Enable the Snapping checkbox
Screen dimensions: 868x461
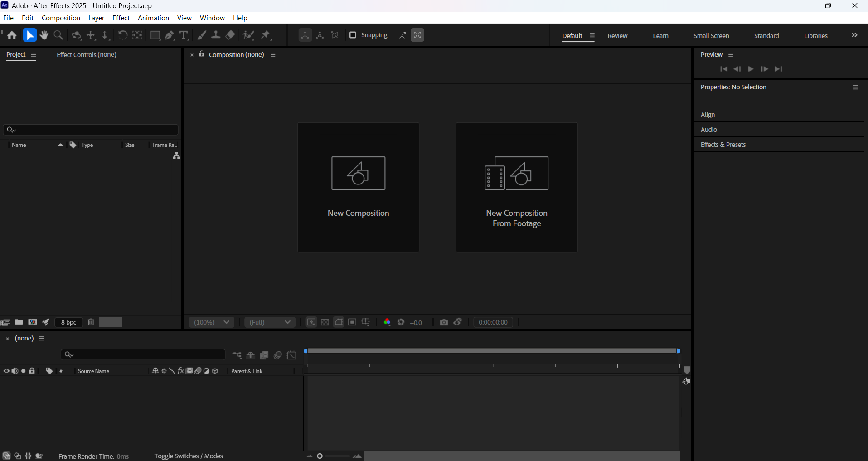pyautogui.click(x=353, y=35)
